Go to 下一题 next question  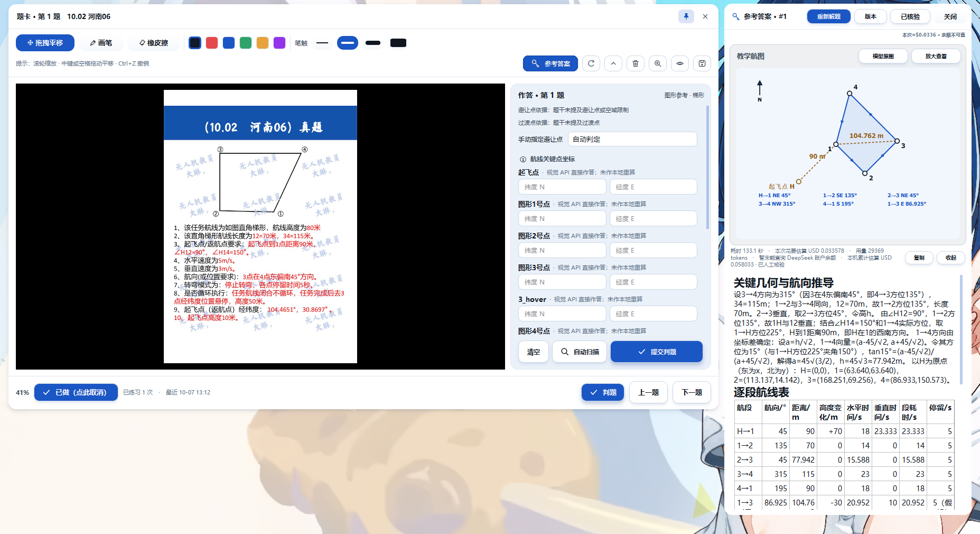pos(692,392)
